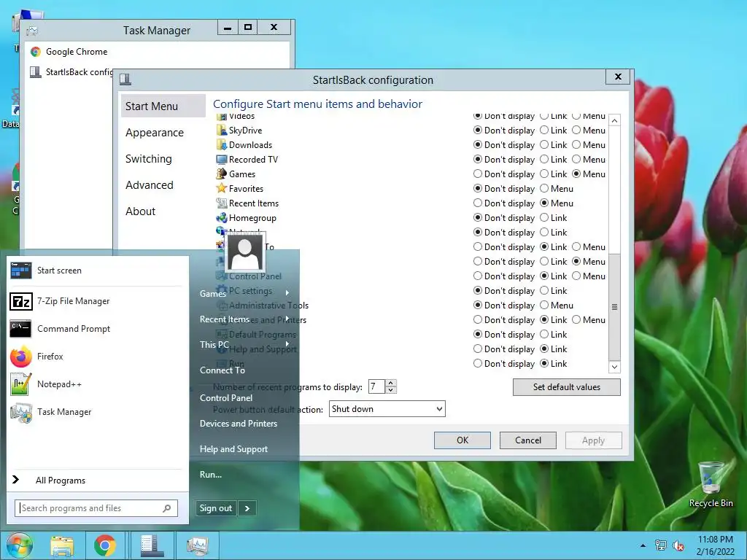Set Downloads to Menu
The image size is (747, 560).
coord(576,145)
